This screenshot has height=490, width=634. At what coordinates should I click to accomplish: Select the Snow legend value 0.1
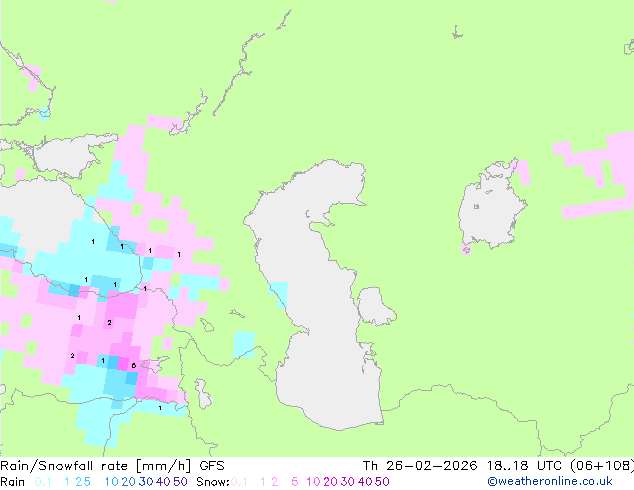[239, 482]
